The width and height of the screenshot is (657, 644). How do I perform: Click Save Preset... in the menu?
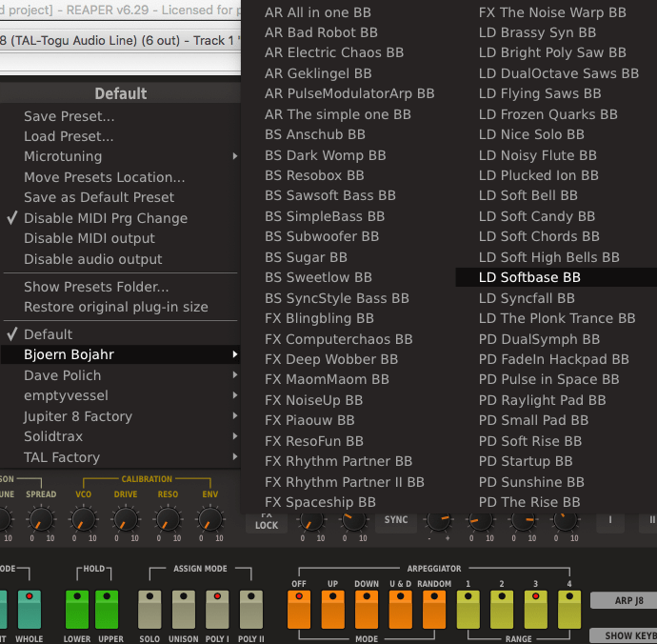(x=69, y=116)
